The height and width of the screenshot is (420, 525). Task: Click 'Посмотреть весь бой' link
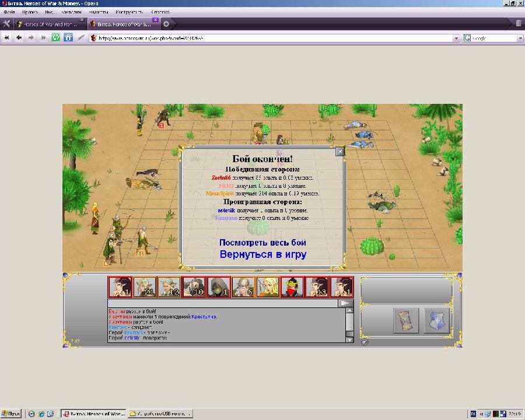(x=262, y=243)
